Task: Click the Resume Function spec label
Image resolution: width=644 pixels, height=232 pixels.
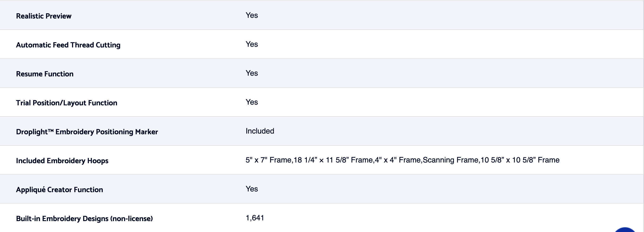Action: coord(45,74)
